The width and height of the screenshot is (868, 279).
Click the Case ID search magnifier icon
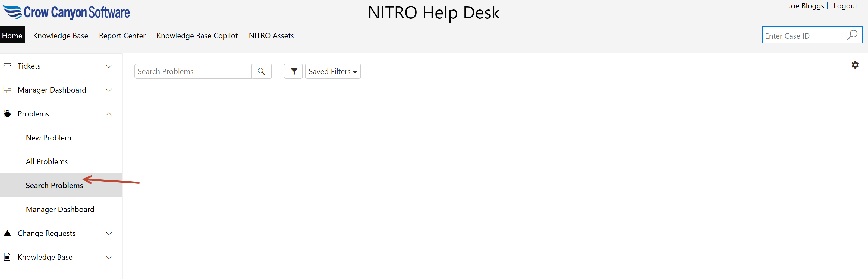click(851, 35)
